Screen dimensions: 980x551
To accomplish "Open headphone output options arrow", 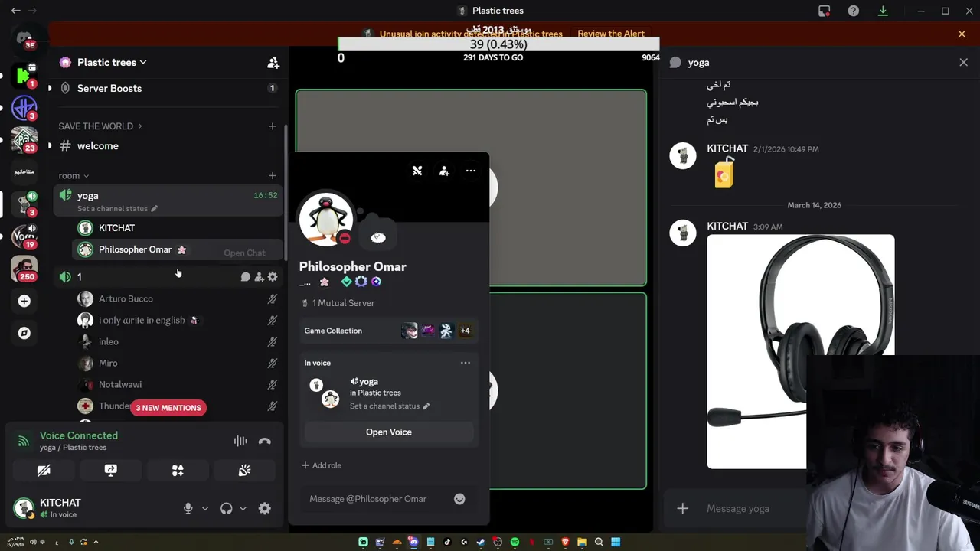I will click(x=243, y=508).
